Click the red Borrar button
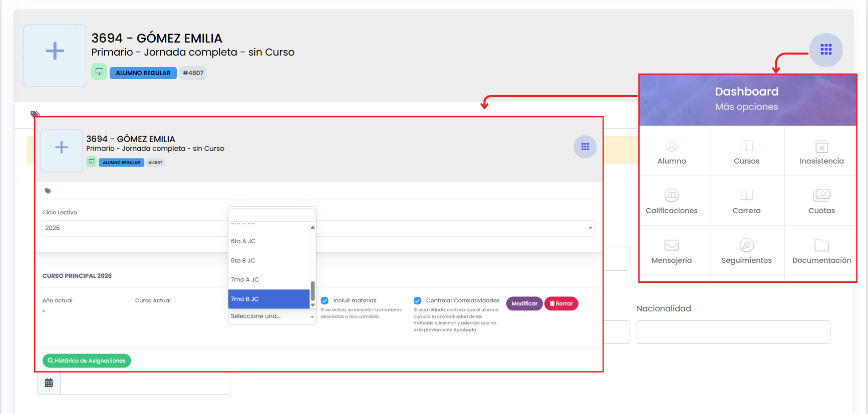 [x=561, y=304]
